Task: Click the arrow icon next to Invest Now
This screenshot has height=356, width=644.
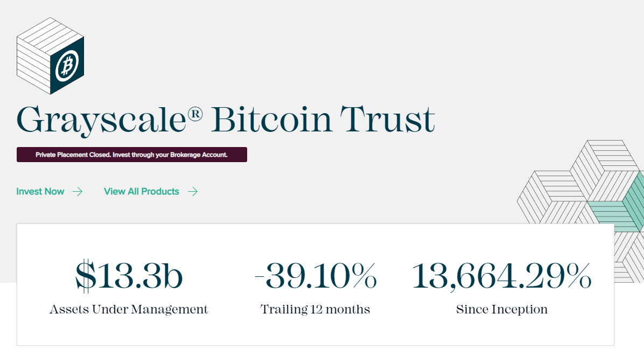Action: tap(78, 191)
